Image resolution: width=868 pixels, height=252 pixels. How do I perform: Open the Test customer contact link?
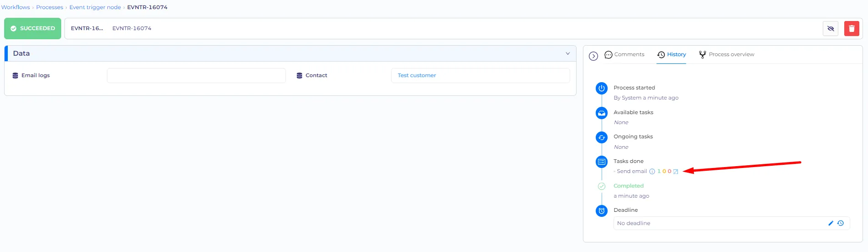tap(417, 75)
